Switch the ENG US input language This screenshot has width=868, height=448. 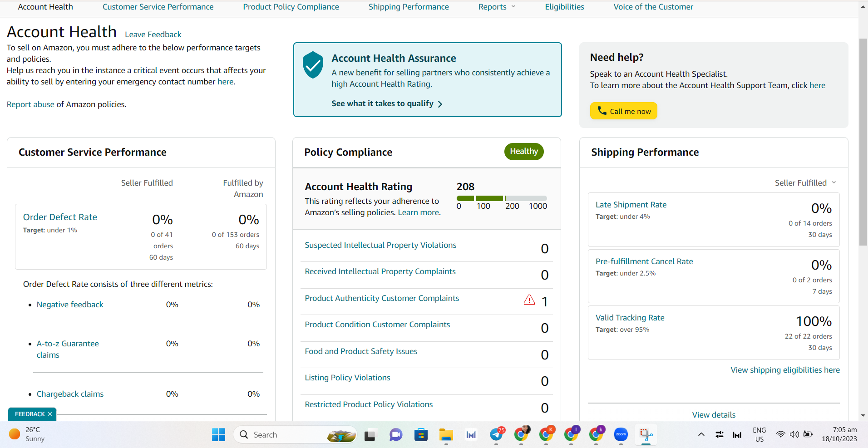(759, 434)
